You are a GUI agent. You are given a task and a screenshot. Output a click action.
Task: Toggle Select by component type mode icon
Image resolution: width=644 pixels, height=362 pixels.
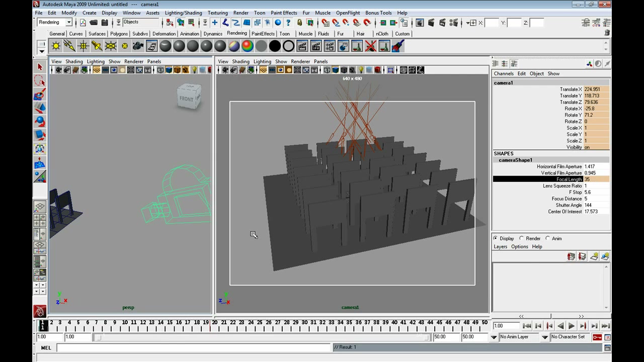coord(191,23)
